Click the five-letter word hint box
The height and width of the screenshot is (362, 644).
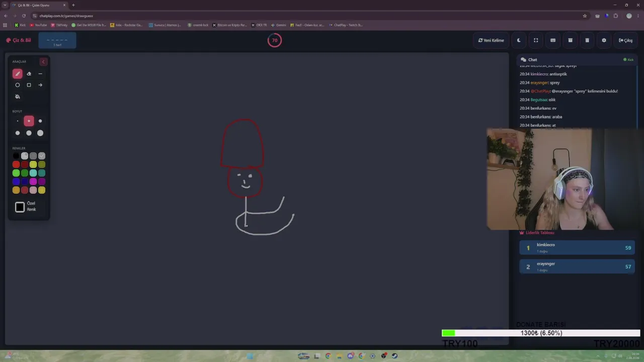click(x=57, y=41)
